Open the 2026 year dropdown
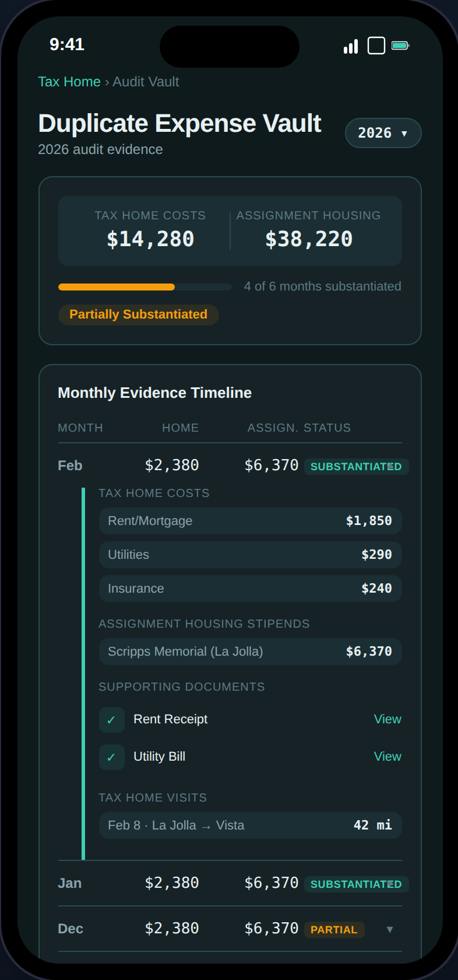The image size is (458, 980). (383, 133)
